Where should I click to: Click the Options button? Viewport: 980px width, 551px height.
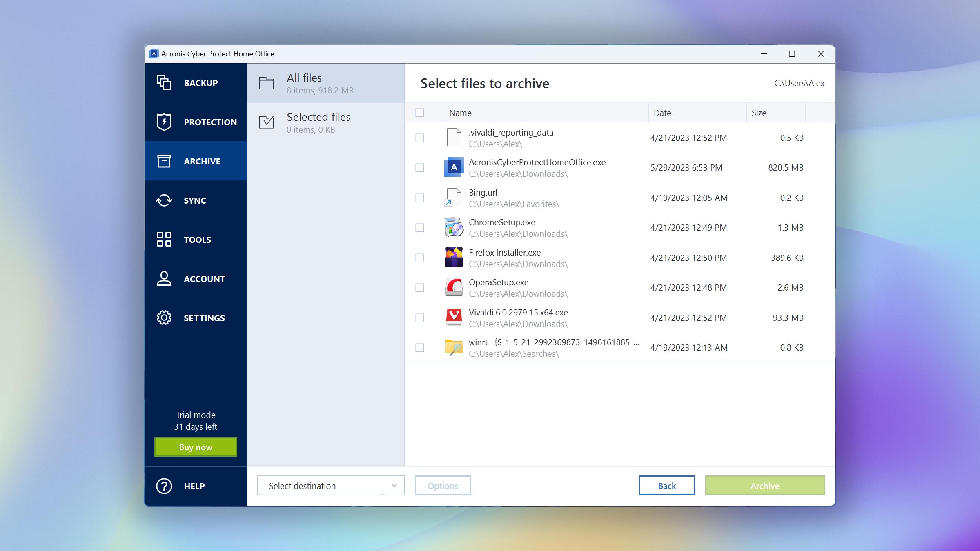click(443, 485)
